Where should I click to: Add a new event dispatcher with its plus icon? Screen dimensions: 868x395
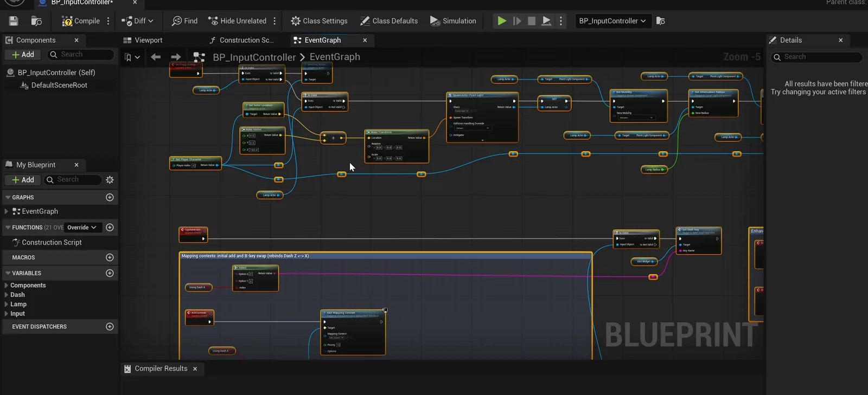[110, 327]
